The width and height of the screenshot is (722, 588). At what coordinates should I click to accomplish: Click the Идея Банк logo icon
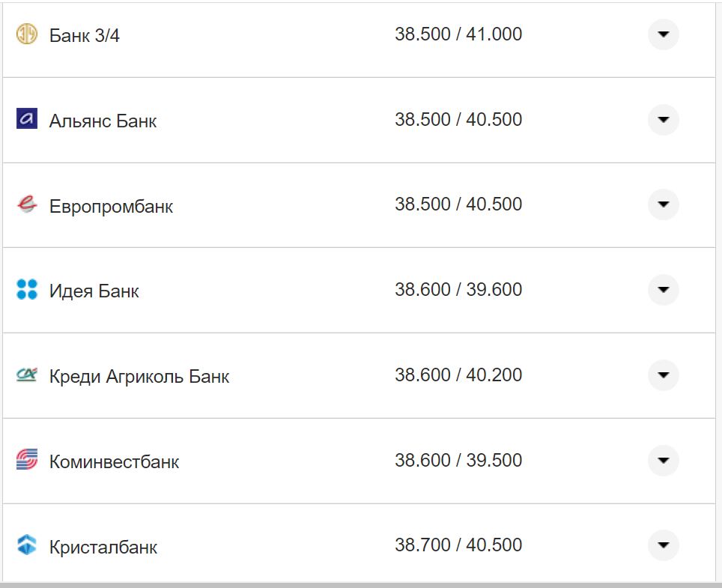pyautogui.click(x=27, y=290)
